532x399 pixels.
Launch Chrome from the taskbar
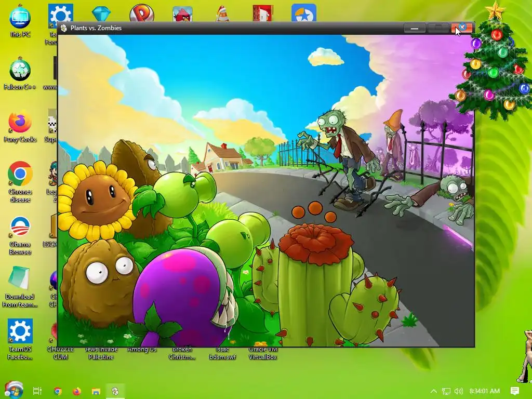click(58, 391)
